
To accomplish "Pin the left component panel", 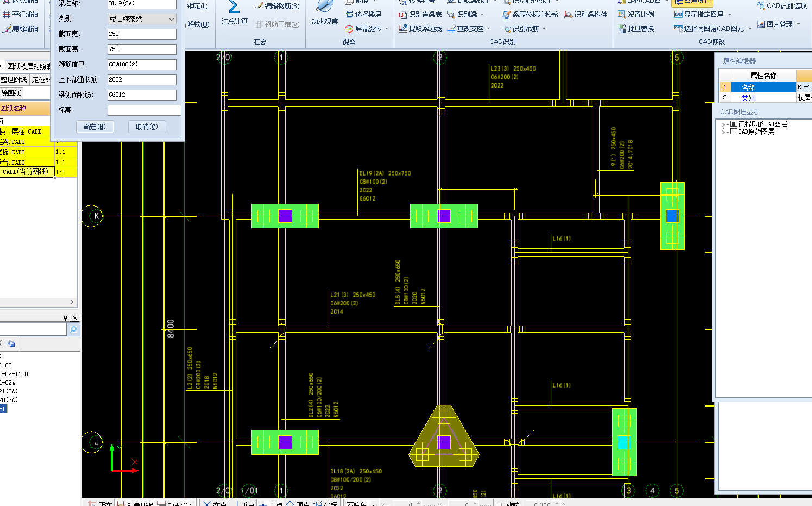I will coord(66,318).
